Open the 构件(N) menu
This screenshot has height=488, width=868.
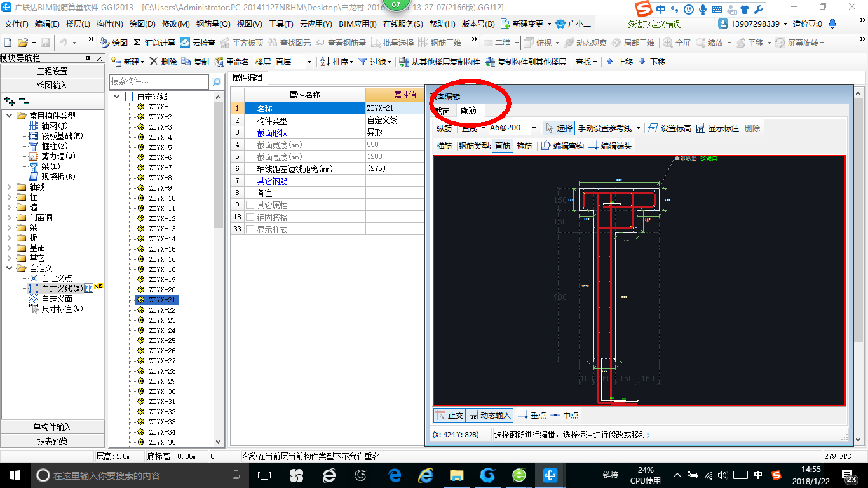tap(109, 24)
